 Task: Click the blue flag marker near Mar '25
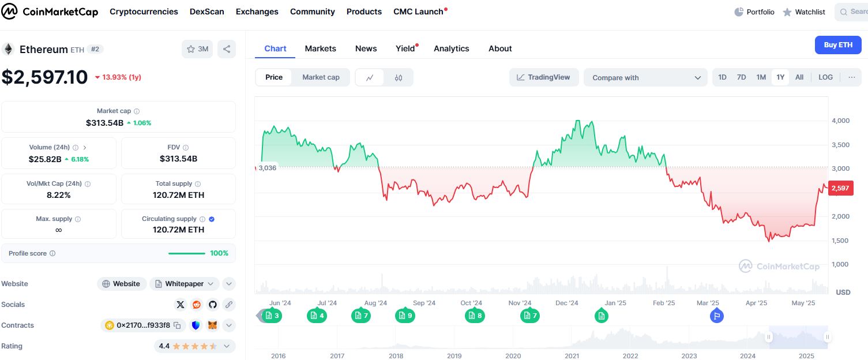pyautogui.click(x=717, y=316)
